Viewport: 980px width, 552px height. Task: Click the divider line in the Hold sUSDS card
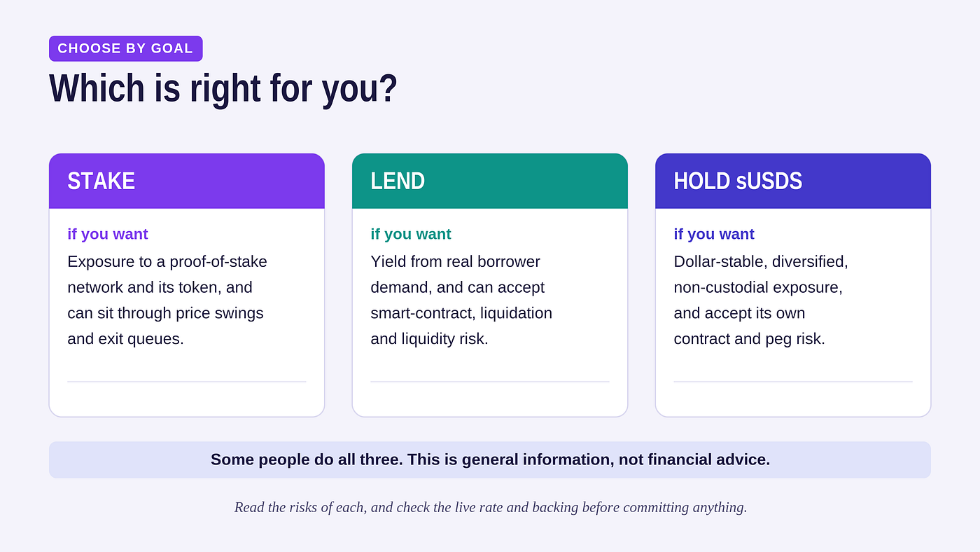coord(793,382)
